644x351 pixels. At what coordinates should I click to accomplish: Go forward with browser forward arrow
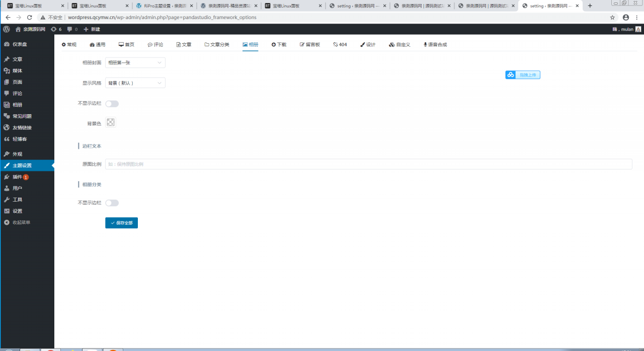[x=19, y=17]
